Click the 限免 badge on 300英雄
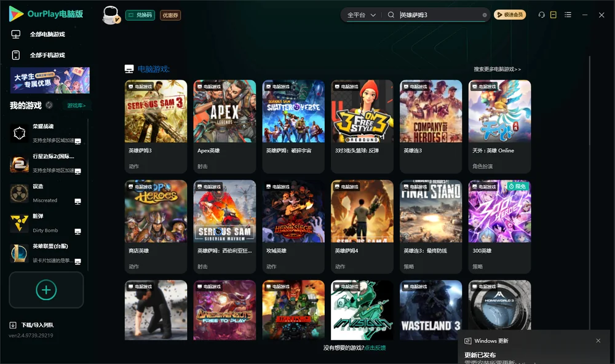 click(x=518, y=186)
